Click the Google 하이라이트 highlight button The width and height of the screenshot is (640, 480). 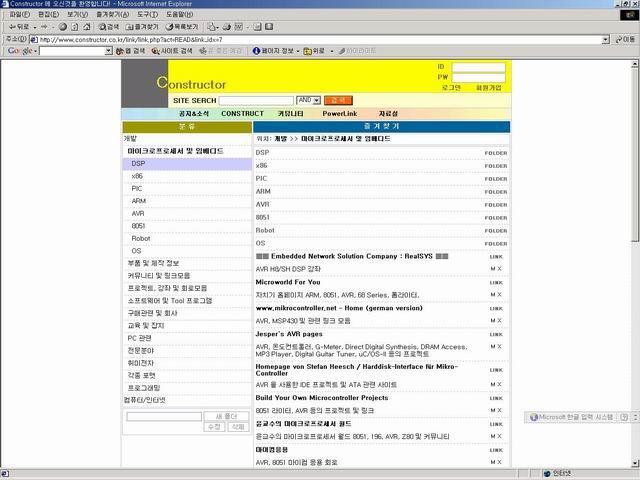[357, 51]
